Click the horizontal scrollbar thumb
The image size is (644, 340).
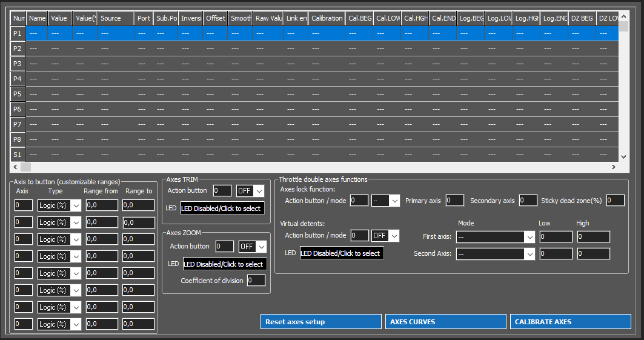point(26,167)
